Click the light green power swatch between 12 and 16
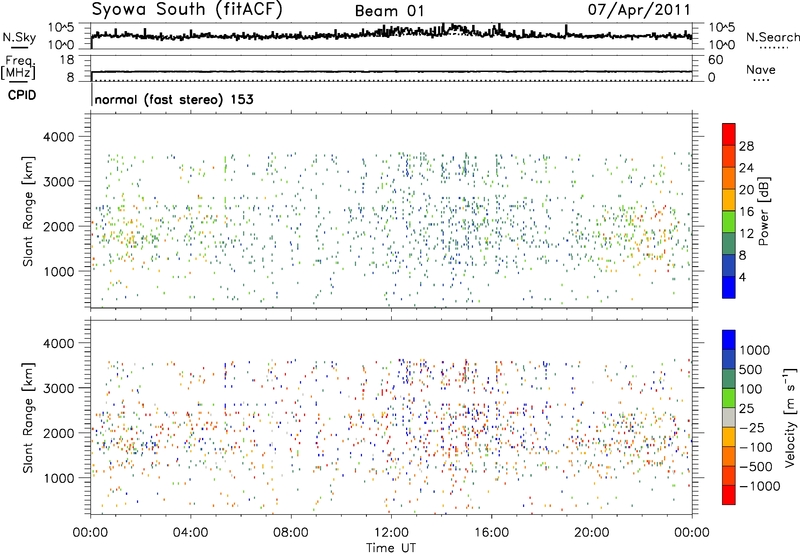 click(x=729, y=222)
